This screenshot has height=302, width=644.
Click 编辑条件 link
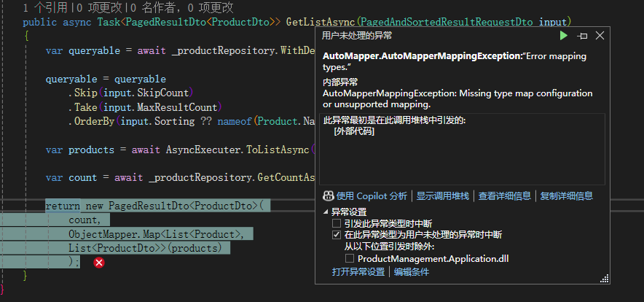click(x=412, y=272)
